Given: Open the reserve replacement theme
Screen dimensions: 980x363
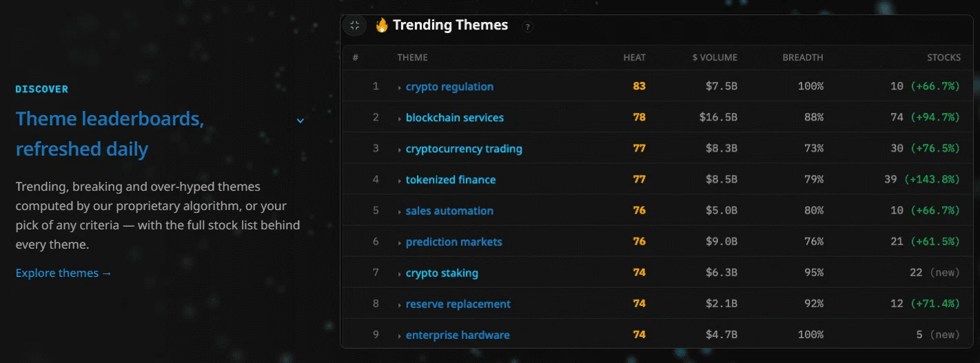Looking at the screenshot, I should pos(458,304).
